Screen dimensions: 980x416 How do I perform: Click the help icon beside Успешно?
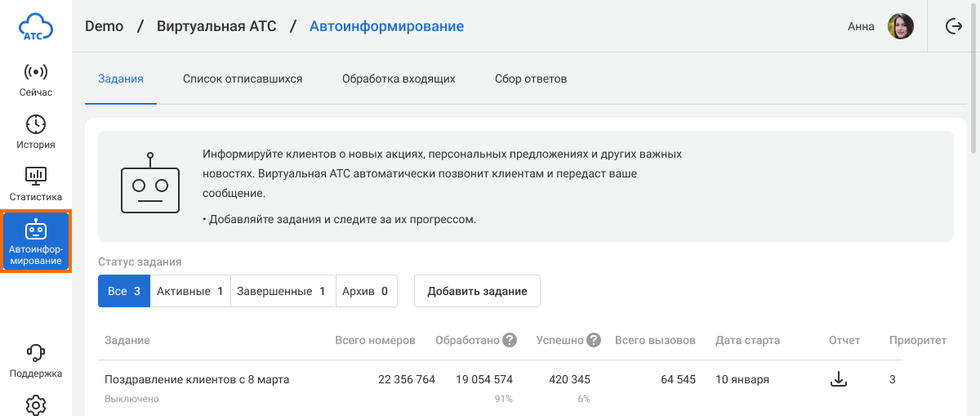[x=594, y=340]
